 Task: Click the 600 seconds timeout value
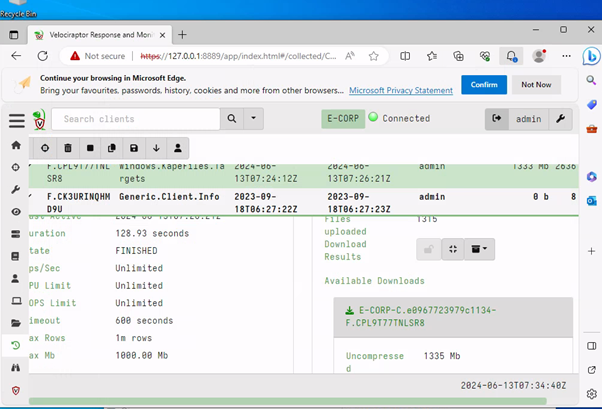point(144,321)
